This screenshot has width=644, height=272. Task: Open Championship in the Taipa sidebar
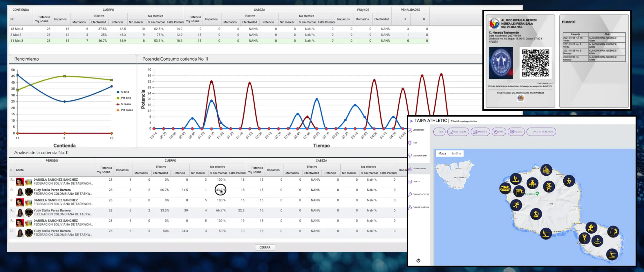[x=418, y=156]
